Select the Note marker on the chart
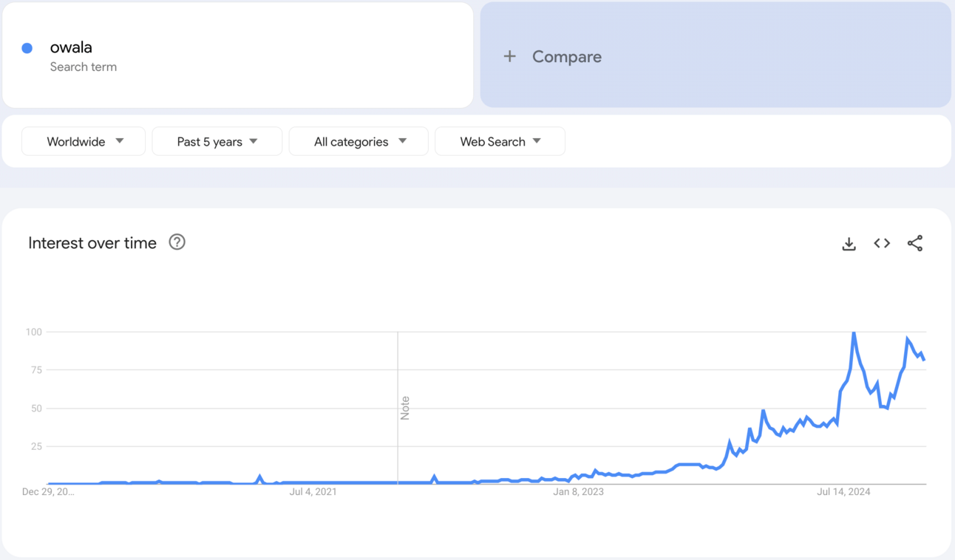This screenshot has width=955, height=560. (404, 408)
